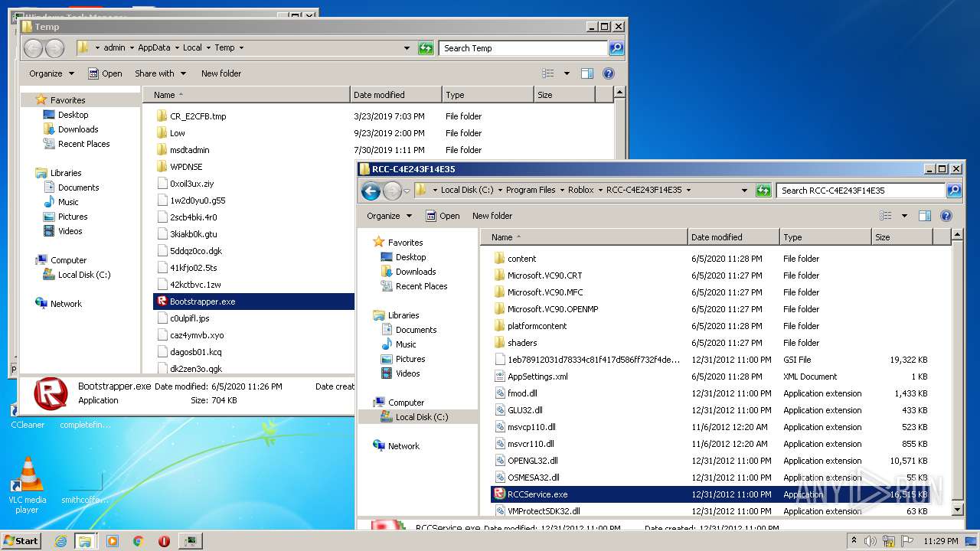
Task: Click the volume icon in system tray
Action: pyautogui.click(x=871, y=541)
